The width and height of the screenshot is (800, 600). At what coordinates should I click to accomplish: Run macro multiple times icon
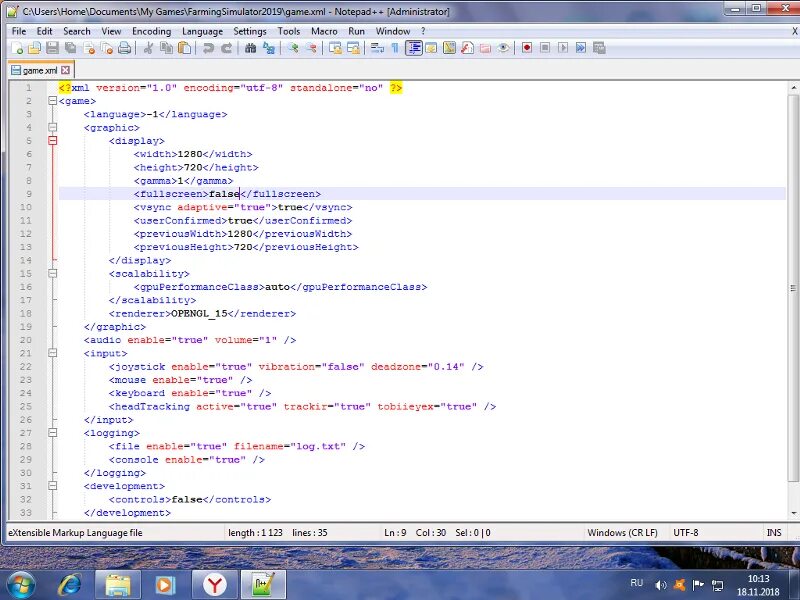coord(581,48)
